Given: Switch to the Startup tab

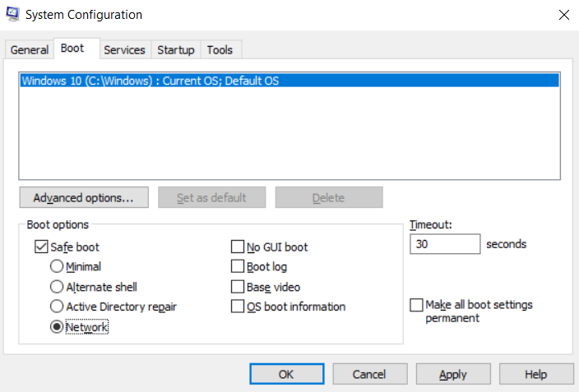Looking at the screenshot, I should pyautogui.click(x=175, y=50).
